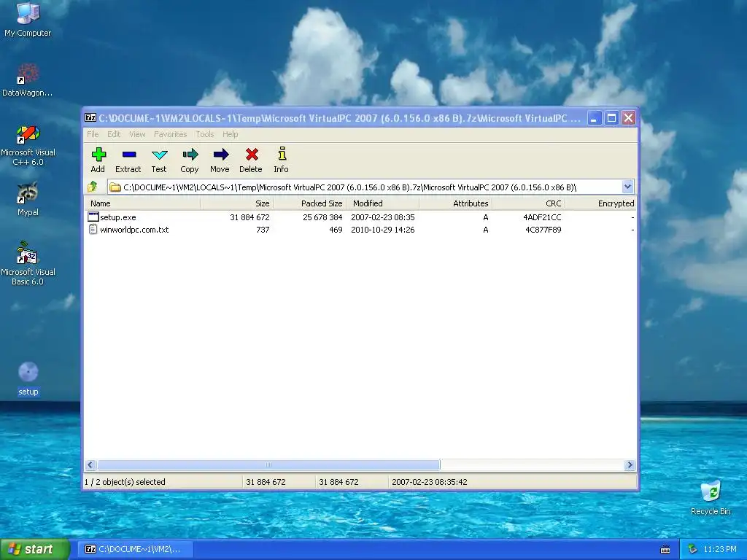Screen dimensions: 747x560
Task: Click status bar date 2007-02-23 08:35:42
Action: pos(429,482)
